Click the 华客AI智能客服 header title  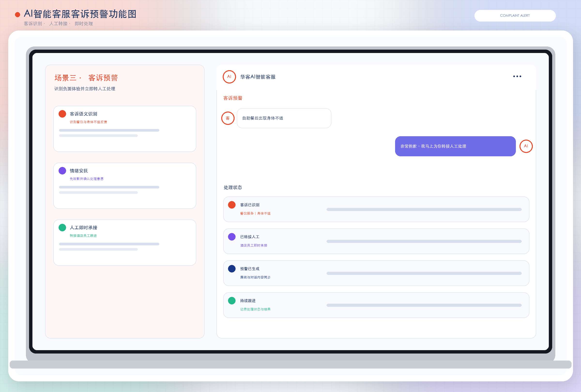(258, 77)
